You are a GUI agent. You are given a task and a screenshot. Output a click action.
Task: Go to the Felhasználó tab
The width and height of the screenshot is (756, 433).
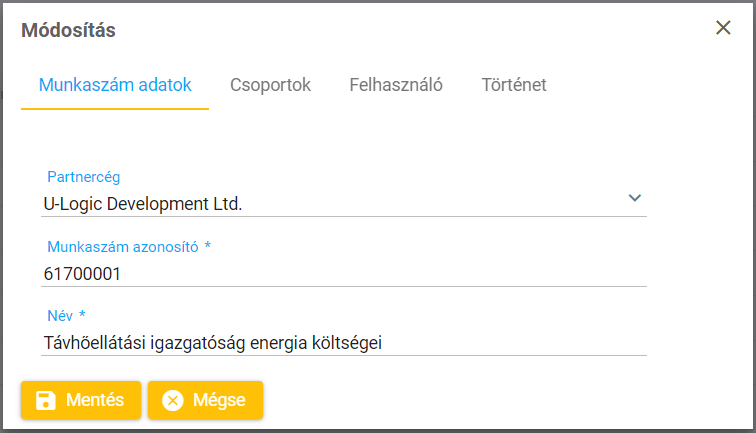coord(396,86)
